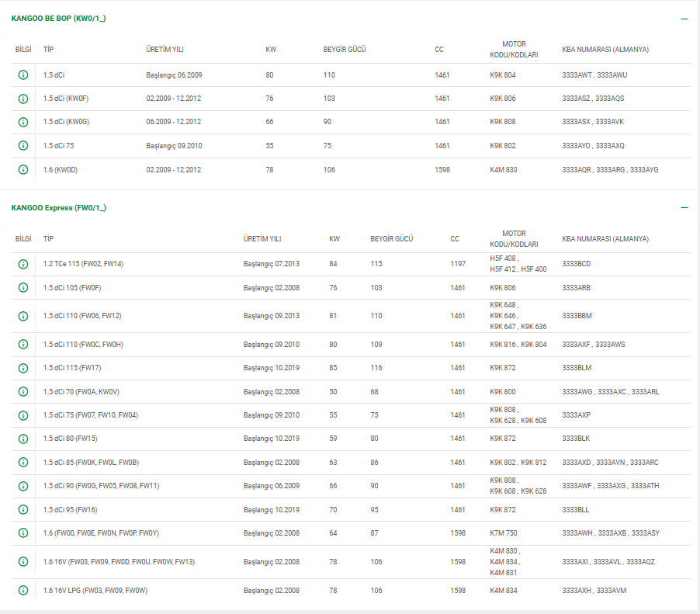Click KANGOO BE BOP (KW0/1_) heading
The width and height of the screenshot is (700, 614).
click(x=58, y=19)
